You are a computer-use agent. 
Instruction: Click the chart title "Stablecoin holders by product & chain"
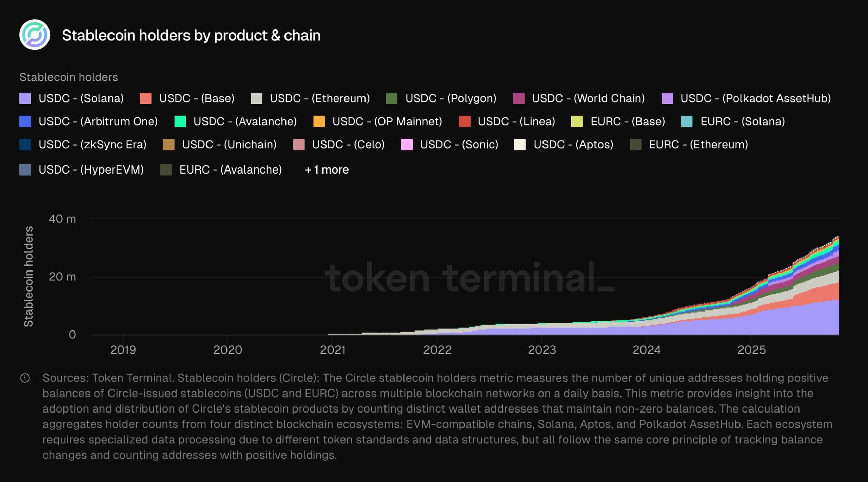click(x=191, y=35)
